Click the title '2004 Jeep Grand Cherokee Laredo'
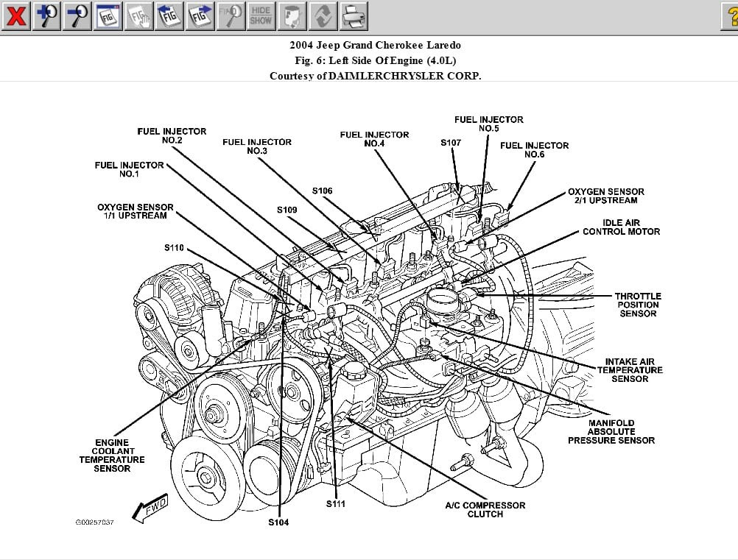The width and height of the screenshot is (738, 560). coord(375,45)
